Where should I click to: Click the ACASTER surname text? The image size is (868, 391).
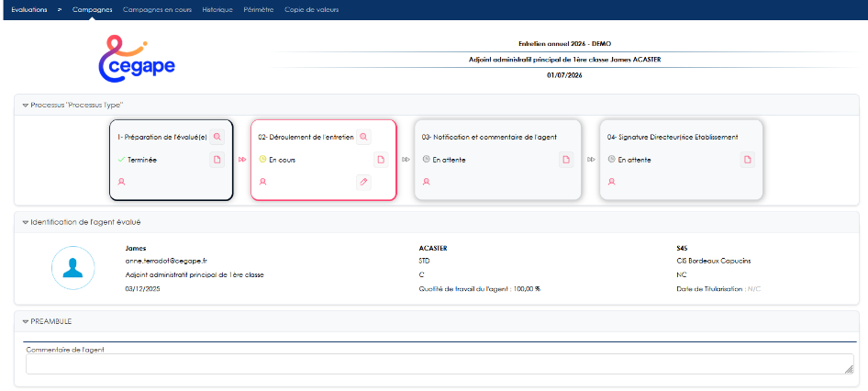pyautogui.click(x=433, y=248)
